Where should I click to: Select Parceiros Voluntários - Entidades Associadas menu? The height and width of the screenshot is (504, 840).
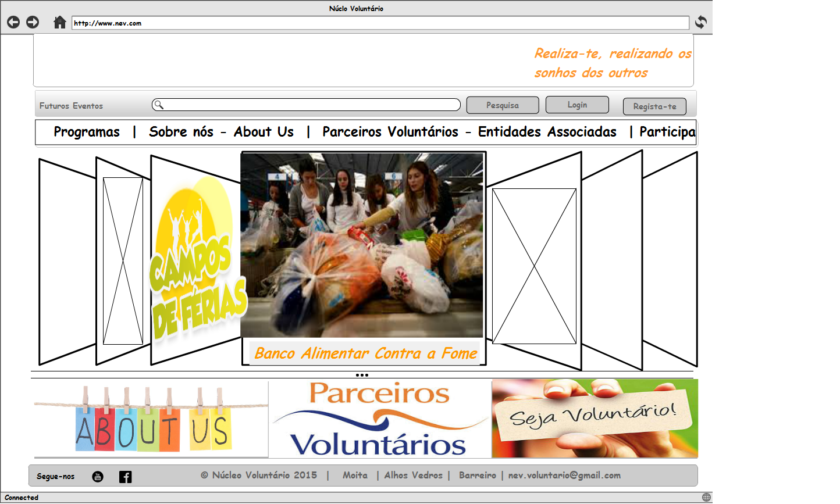(x=469, y=132)
